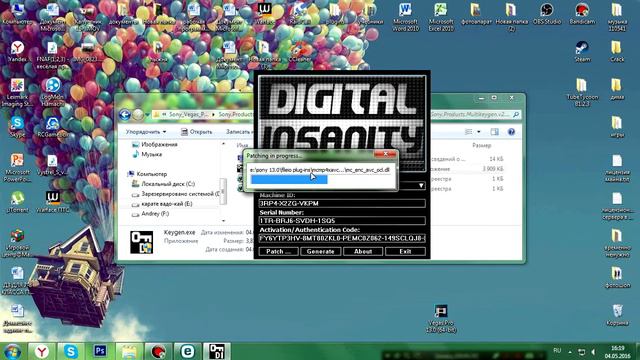The image size is (640, 360).
Task: Click Открыть in Explorer toolbar
Action: pyautogui.click(x=197, y=132)
